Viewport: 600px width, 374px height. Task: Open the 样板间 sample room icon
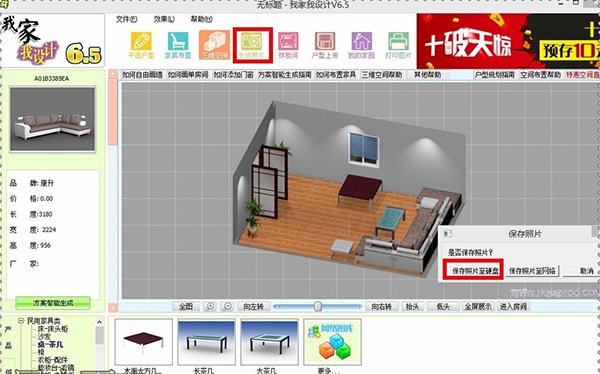tap(288, 45)
